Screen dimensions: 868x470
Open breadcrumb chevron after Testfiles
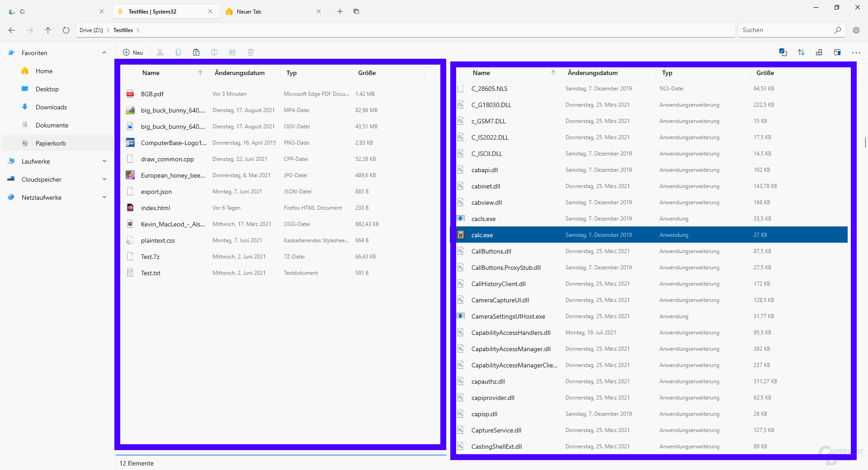pos(138,30)
